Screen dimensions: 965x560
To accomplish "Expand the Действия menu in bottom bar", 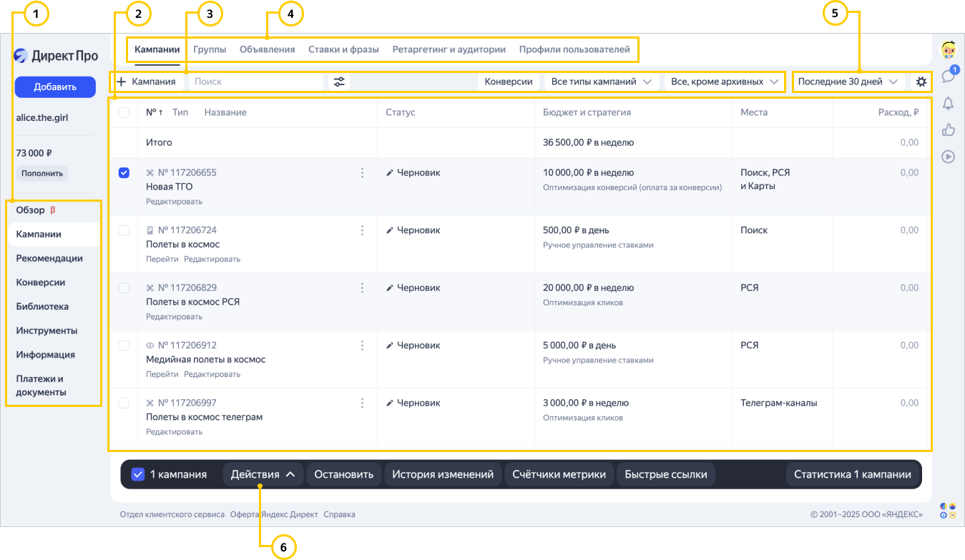I will tap(263, 474).
